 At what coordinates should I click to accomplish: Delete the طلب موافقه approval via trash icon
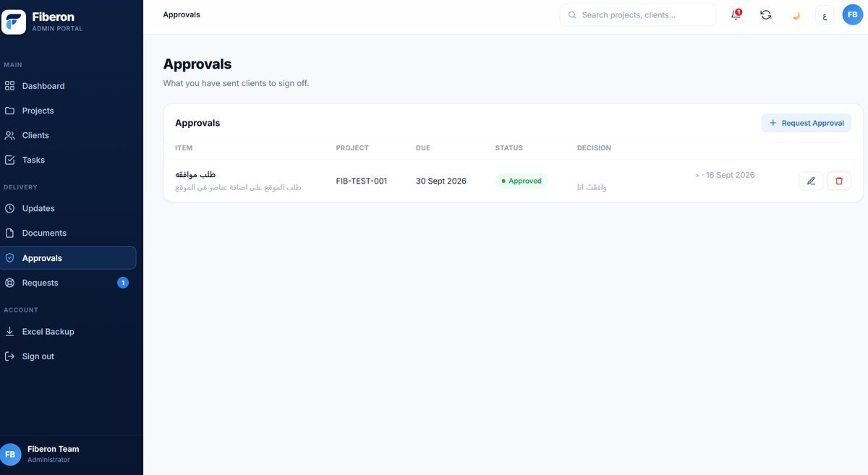839,181
